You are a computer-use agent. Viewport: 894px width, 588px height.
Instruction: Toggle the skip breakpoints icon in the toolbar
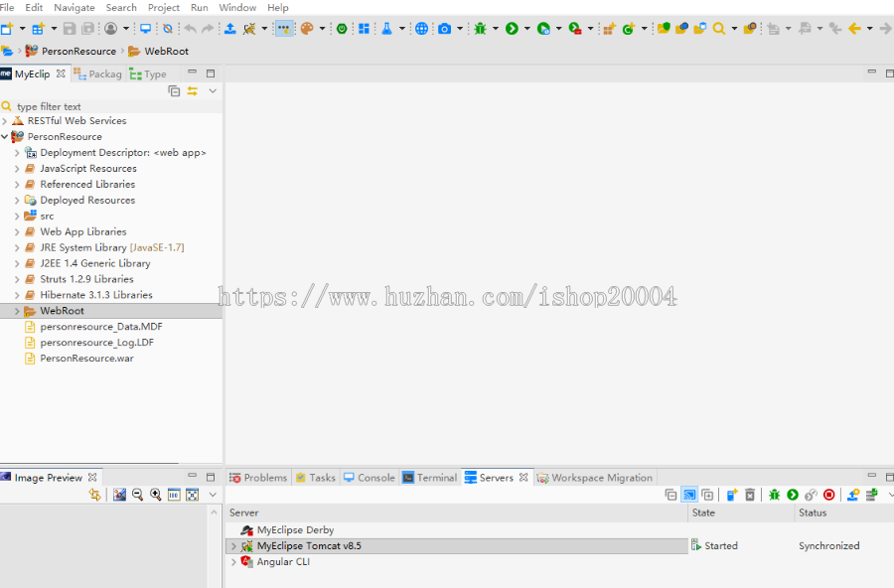(x=168, y=29)
